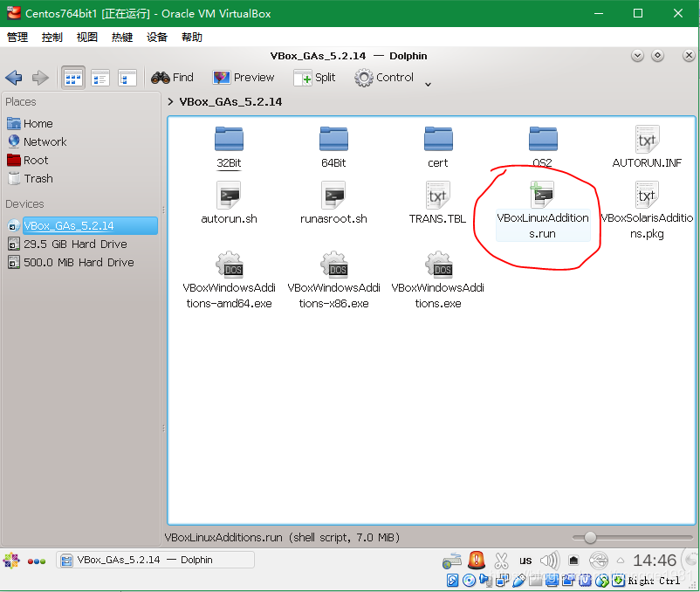Open the 控制 menu

(x=51, y=37)
